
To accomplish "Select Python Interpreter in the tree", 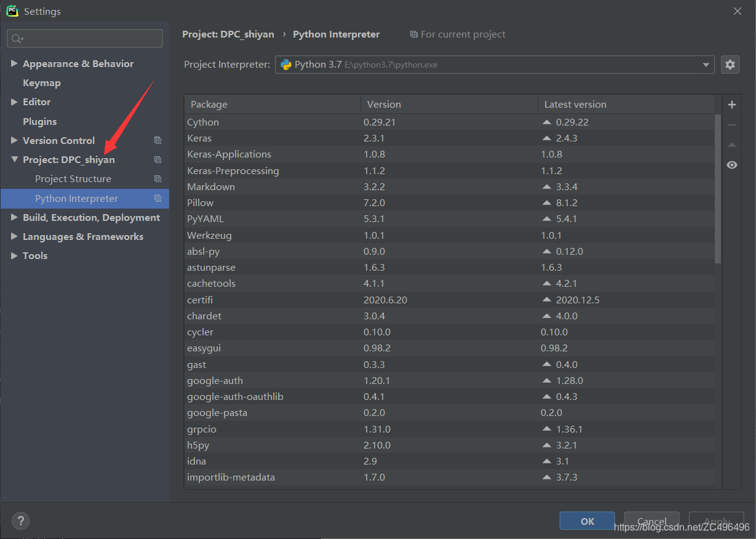I will (85, 198).
